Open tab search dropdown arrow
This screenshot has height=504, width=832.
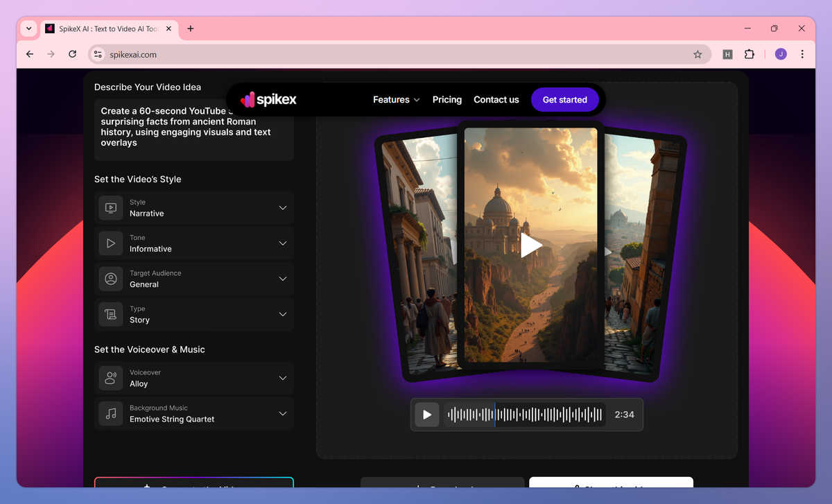click(28, 28)
